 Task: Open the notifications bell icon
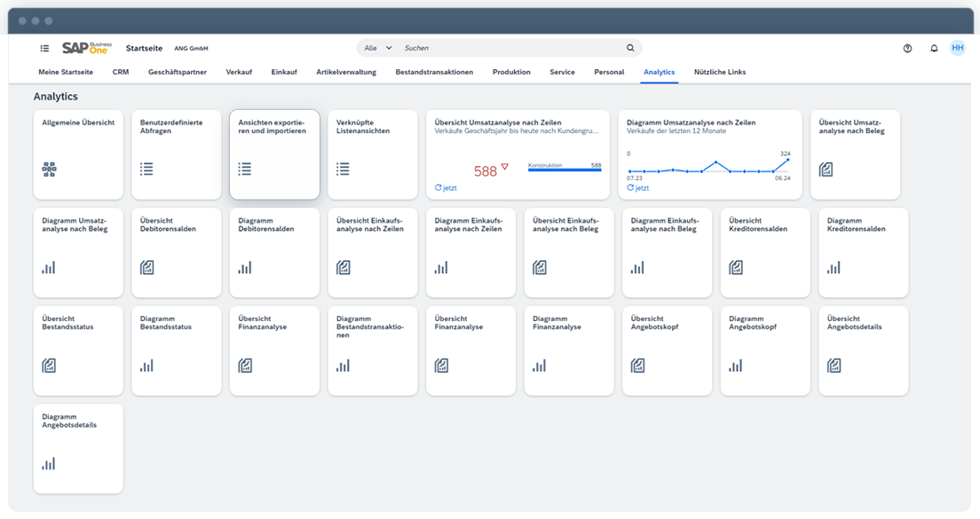click(x=934, y=49)
